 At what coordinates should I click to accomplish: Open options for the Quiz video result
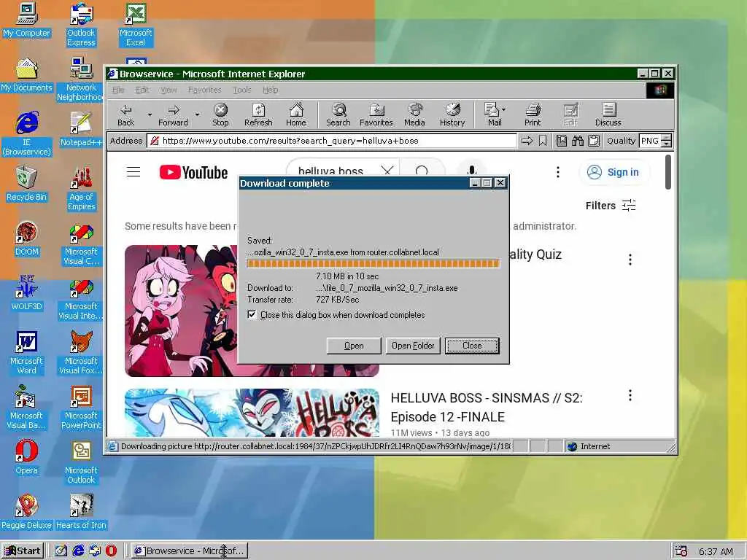coord(630,260)
